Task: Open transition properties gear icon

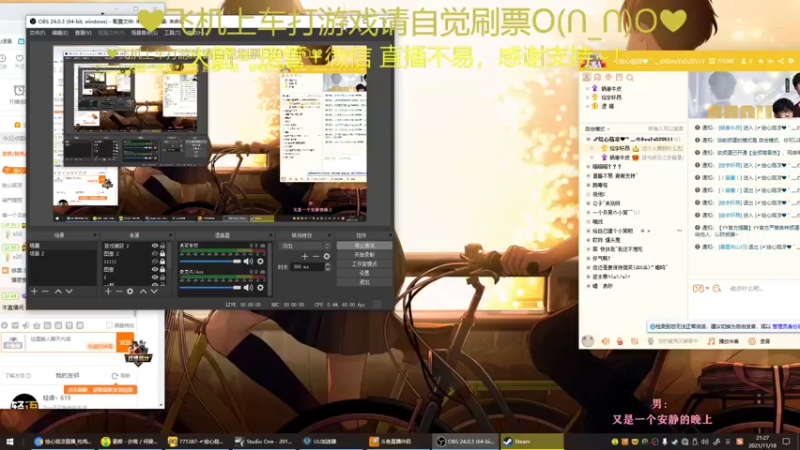Action: [x=327, y=257]
